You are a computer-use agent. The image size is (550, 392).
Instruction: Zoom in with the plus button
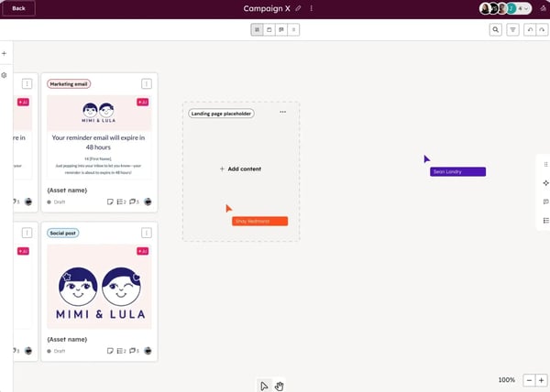542,380
